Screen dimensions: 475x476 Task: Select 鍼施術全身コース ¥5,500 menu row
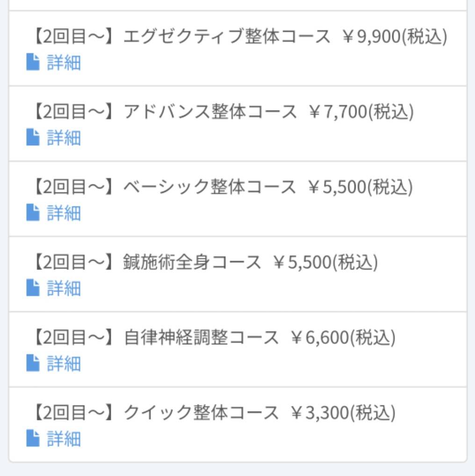point(237,274)
